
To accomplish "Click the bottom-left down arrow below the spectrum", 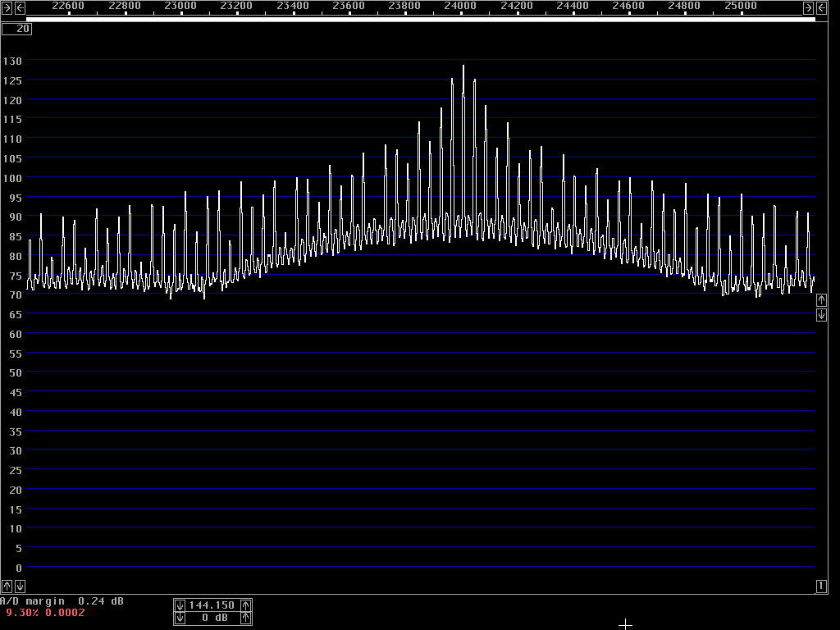I will 20,586.
